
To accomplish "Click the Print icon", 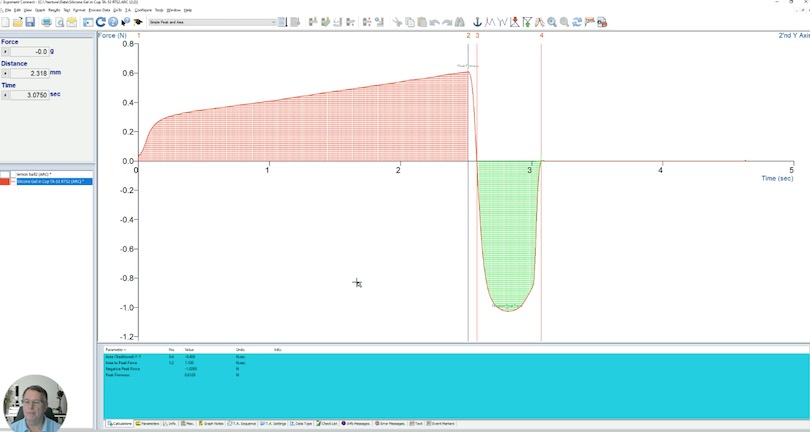I will [x=46, y=22].
